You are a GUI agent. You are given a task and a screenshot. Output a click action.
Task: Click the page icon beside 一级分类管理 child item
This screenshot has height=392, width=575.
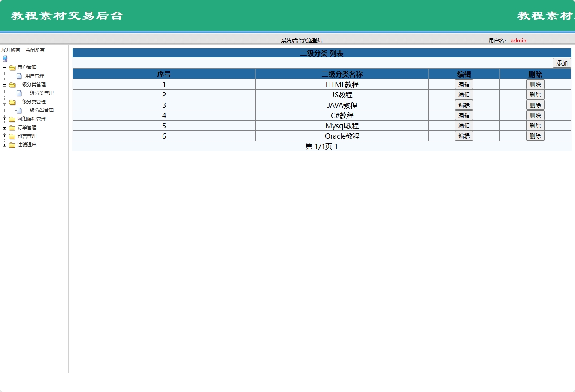(19, 93)
